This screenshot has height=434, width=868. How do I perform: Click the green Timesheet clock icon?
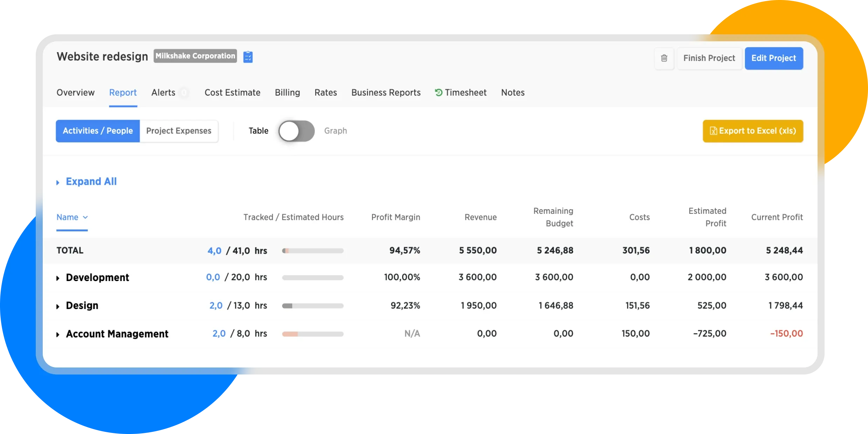(x=438, y=92)
